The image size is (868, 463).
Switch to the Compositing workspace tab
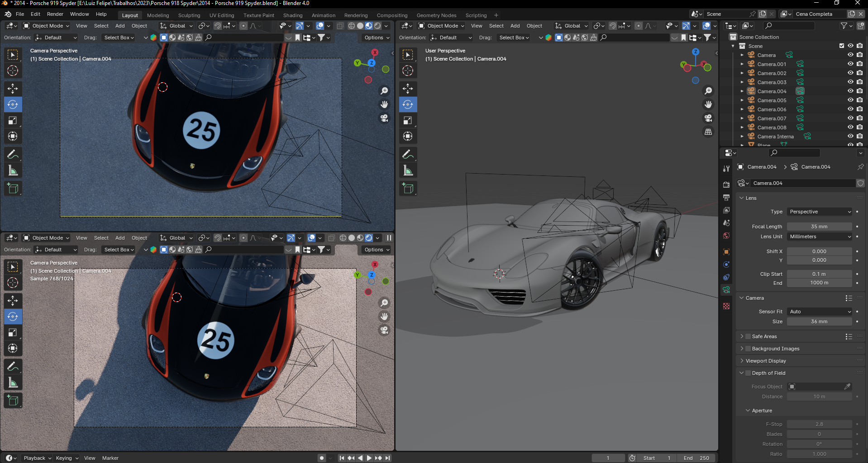392,15
